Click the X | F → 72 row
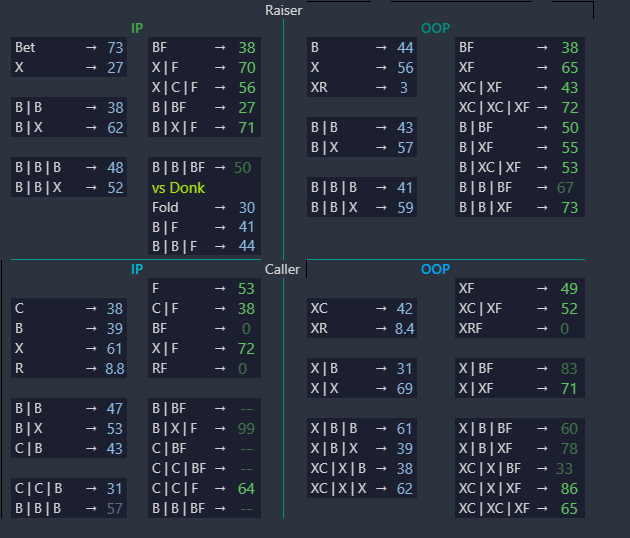630x538 pixels. click(205, 348)
